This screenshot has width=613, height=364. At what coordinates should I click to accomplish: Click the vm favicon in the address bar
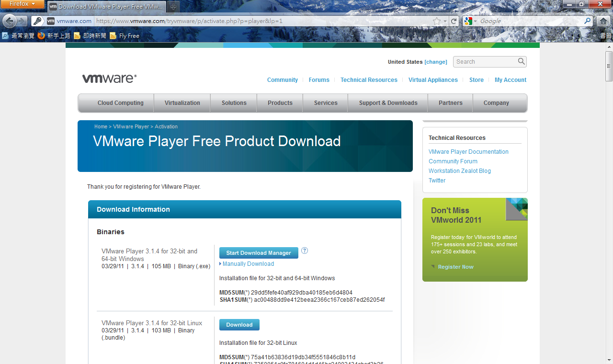click(51, 21)
